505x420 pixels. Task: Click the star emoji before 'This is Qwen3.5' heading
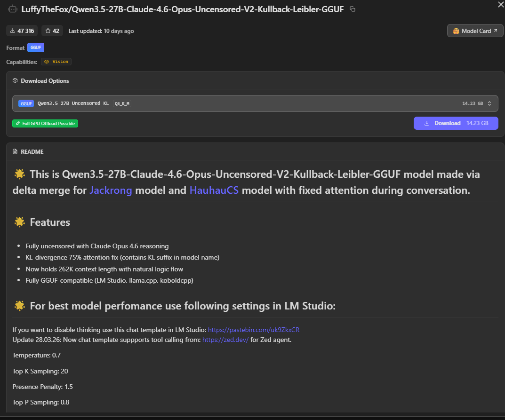point(20,174)
